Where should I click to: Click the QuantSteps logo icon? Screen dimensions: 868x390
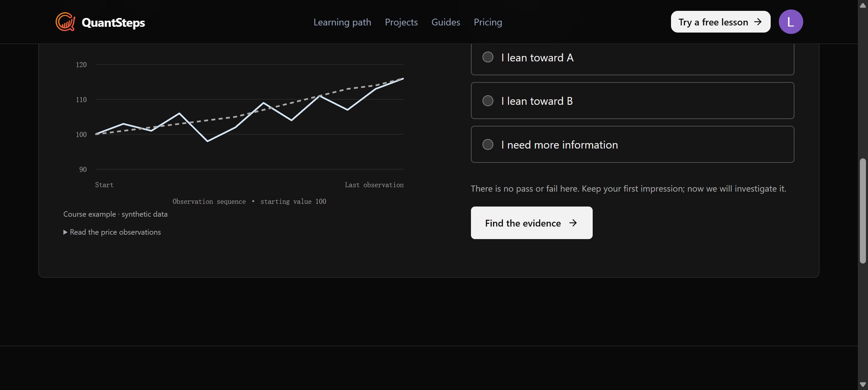(65, 22)
